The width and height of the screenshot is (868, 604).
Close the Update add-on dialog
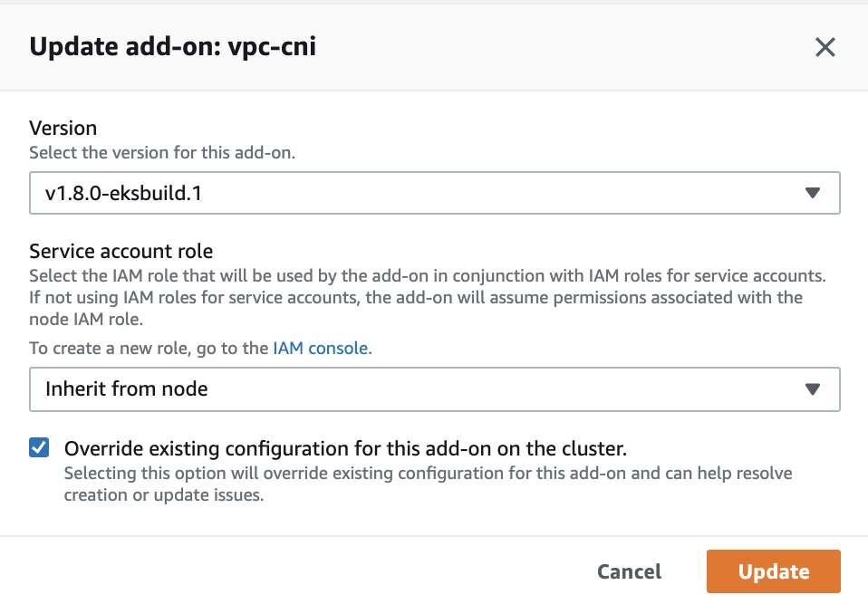825,47
